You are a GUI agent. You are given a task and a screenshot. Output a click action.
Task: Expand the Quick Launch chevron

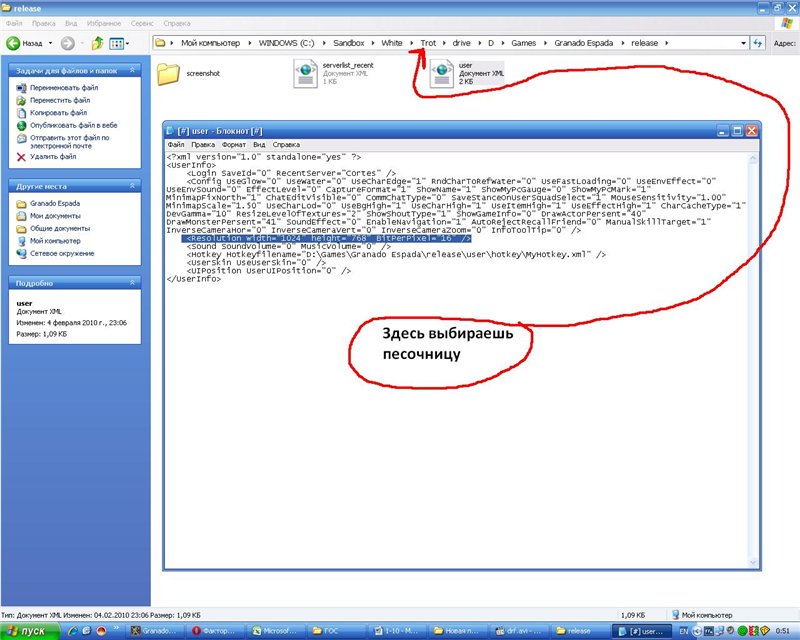click(x=116, y=628)
